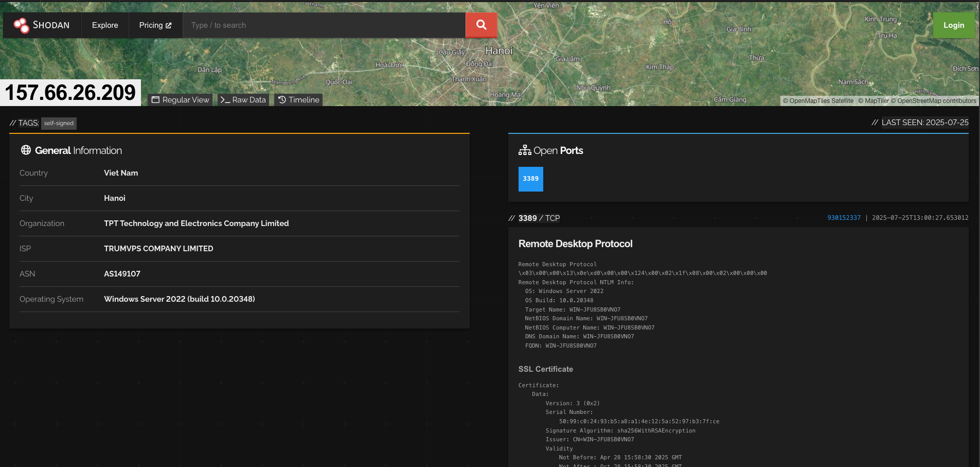980x467 pixels.
Task: Select the certificate serial number line
Action: tap(639, 422)
